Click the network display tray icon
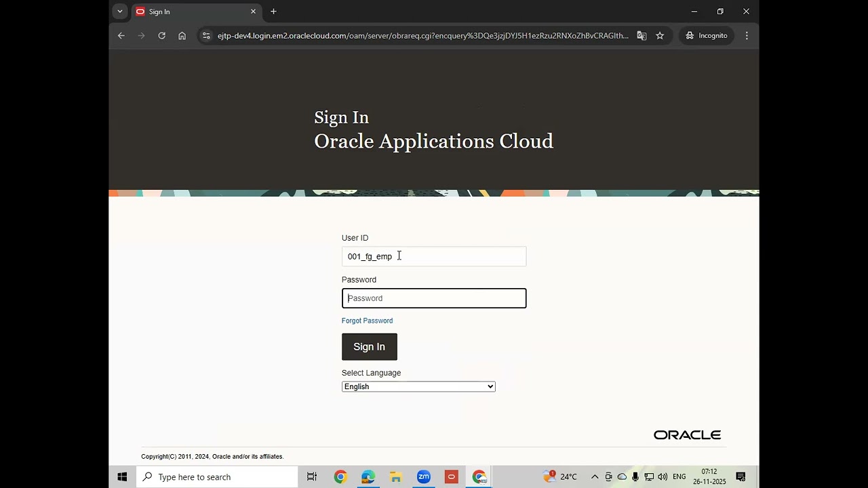The image size is (868, 488). [x=649, y=477]
